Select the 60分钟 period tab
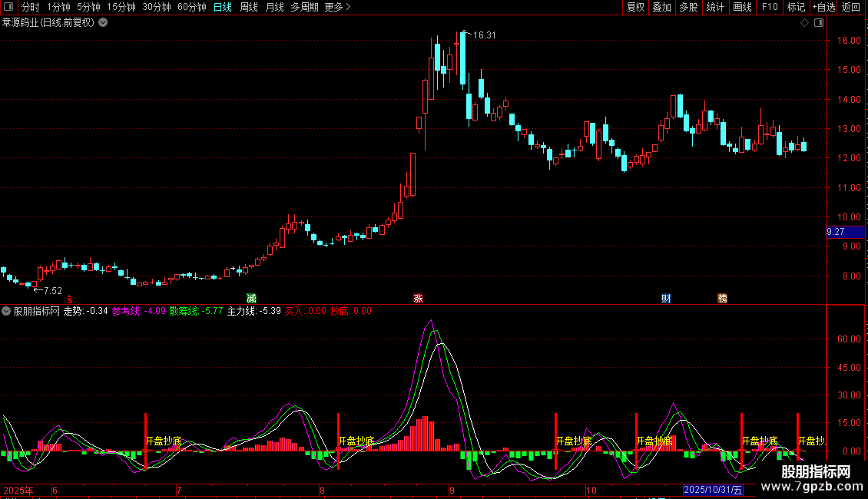 191,7
